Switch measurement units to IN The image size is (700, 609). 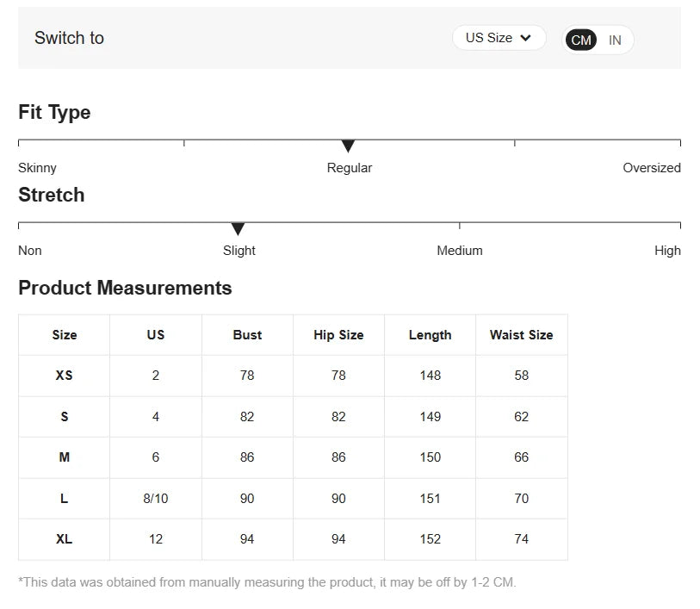point(615,40)
